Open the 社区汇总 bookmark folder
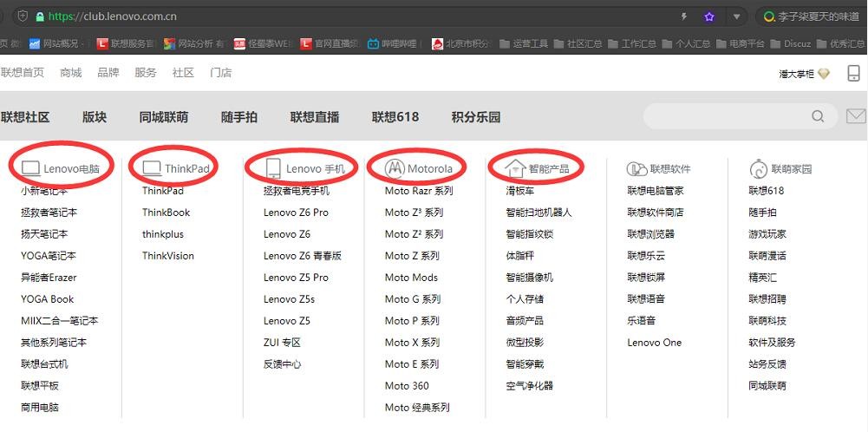 [x=578, y=43]
